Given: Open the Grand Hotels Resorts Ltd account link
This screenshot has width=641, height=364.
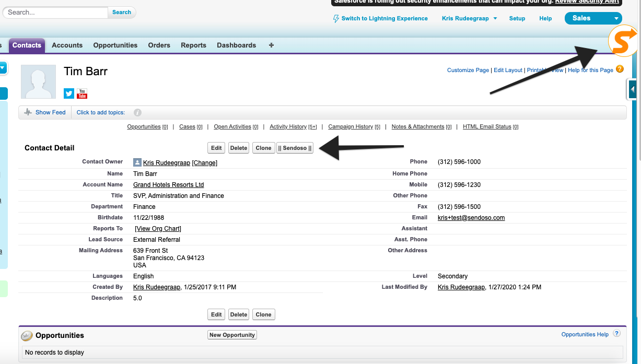Looking at the screenshot, I should point(168,185).
